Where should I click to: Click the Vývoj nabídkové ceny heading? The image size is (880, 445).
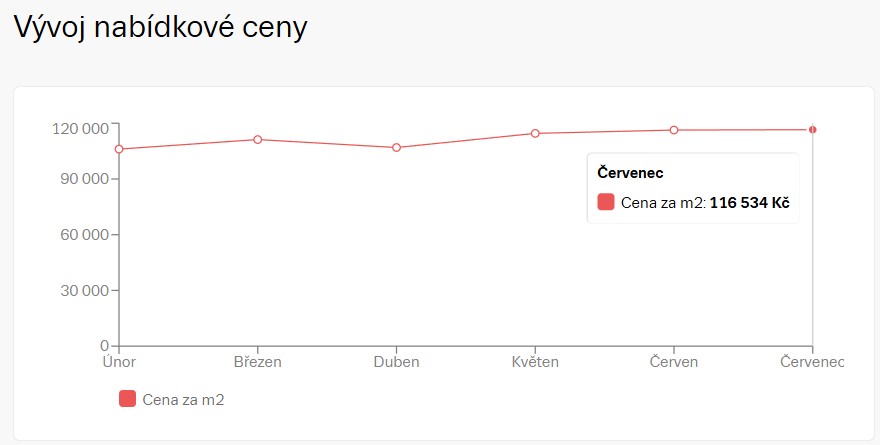[161, 27]
